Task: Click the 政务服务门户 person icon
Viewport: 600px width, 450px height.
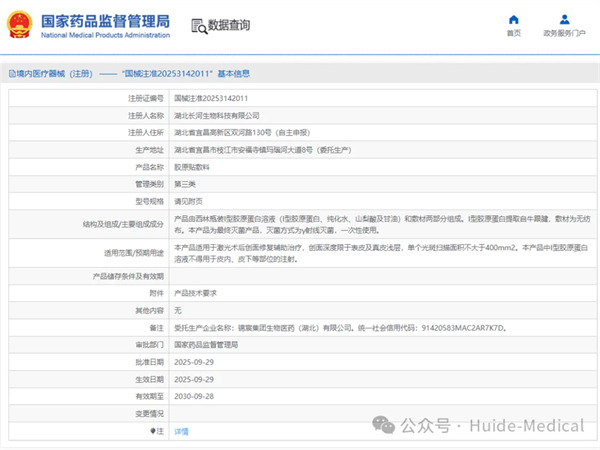Action: (566, 19)
